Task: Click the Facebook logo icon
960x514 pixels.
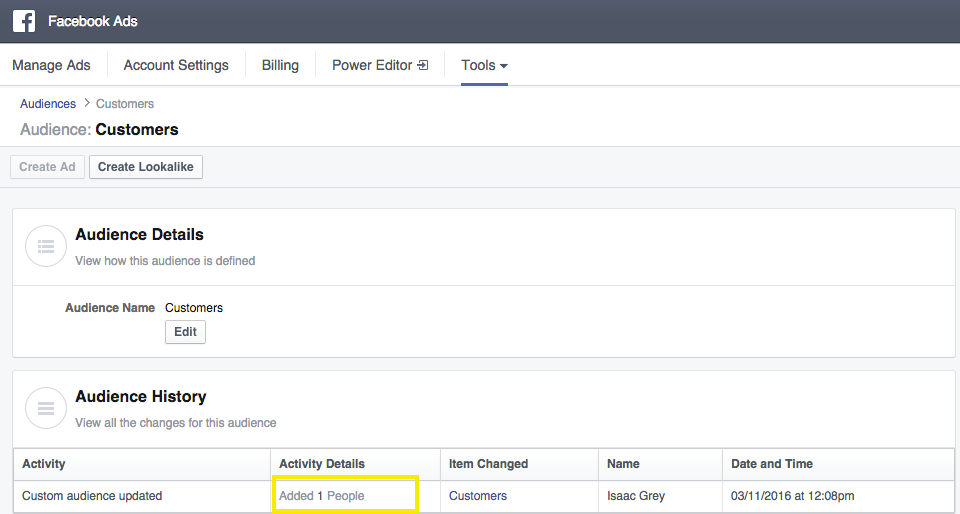Action: [x=24, y=21]
